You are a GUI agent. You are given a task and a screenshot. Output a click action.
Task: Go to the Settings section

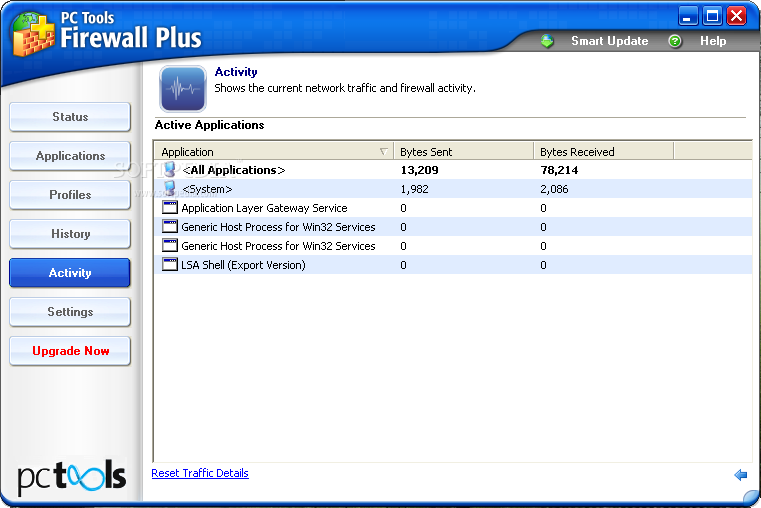tap(70, 312)
